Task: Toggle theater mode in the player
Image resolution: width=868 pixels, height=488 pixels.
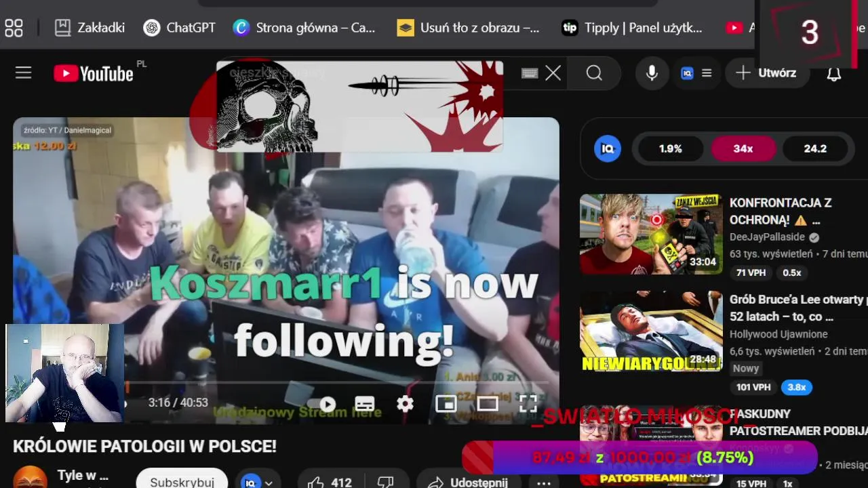Action: 487,404
